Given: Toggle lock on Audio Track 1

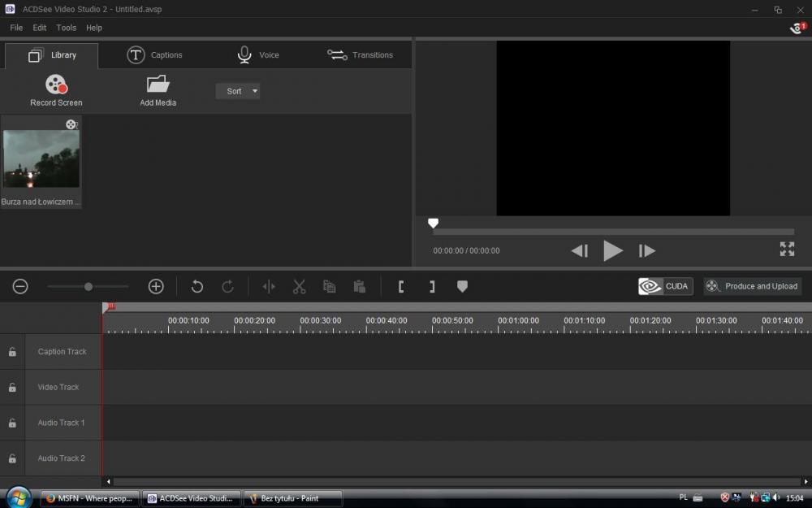Looking at the screenshot, I should click(x=12, y=423).
